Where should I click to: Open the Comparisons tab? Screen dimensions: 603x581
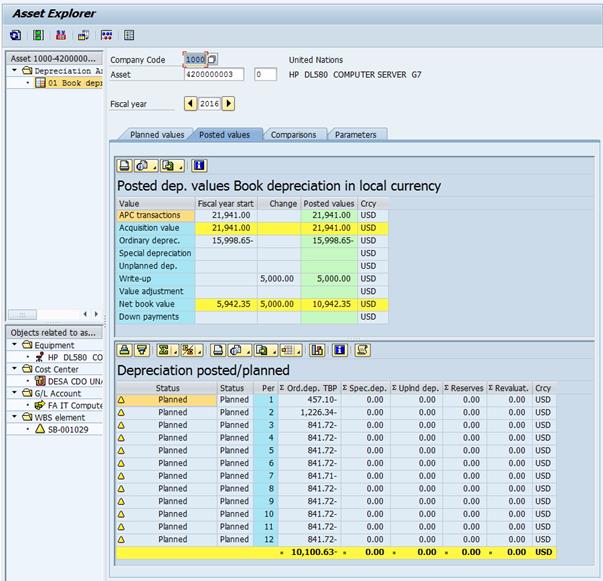[x=292, y=135]
